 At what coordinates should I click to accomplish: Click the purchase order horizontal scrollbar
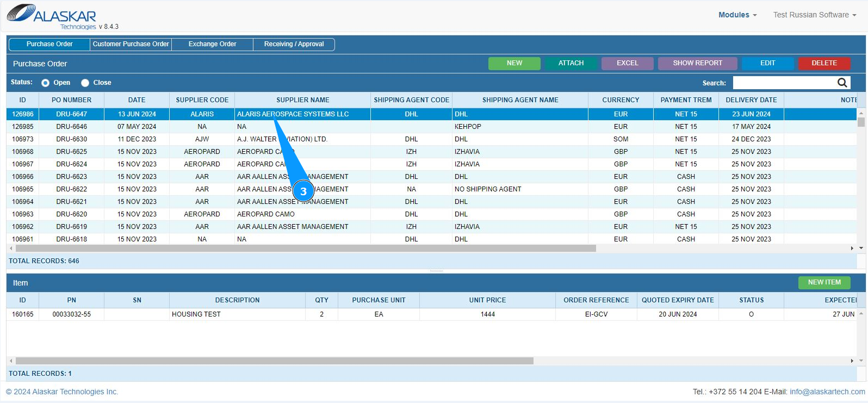pos(305,248)
